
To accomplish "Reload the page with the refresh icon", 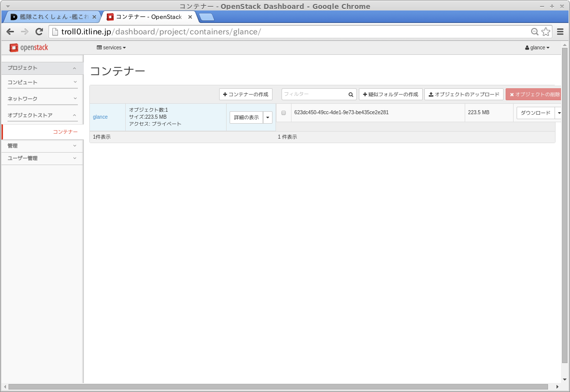I will (x=39, y=32).
